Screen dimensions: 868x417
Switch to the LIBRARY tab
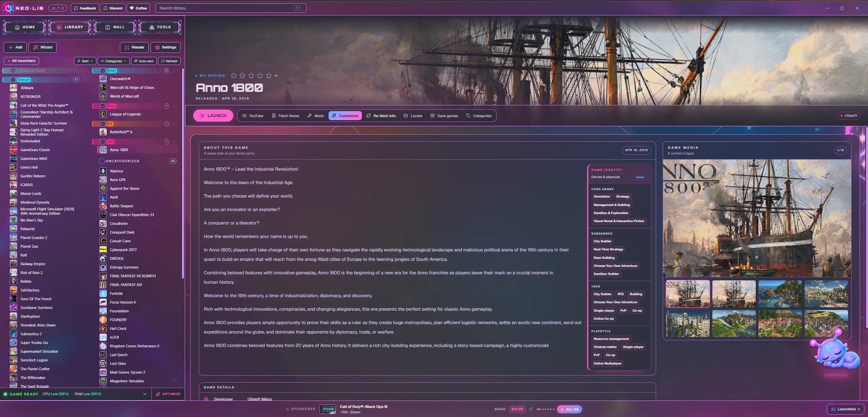coord(69,27)
